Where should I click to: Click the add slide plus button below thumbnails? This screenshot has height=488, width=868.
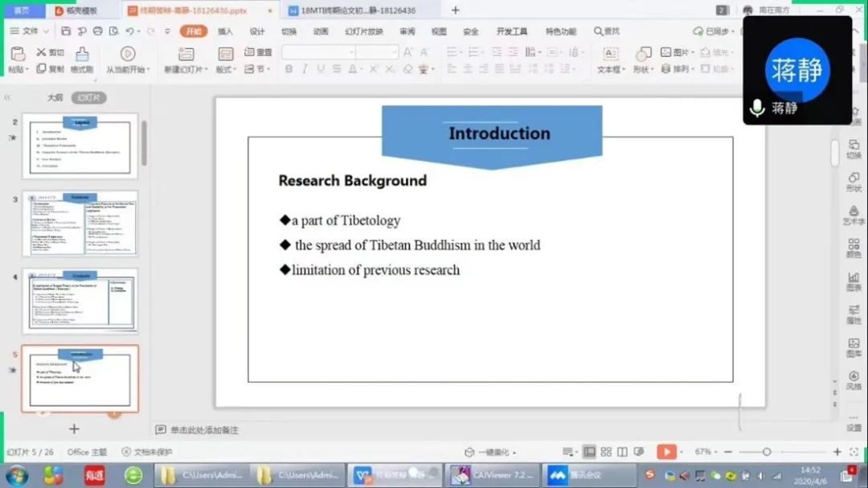tap(74, 429)
